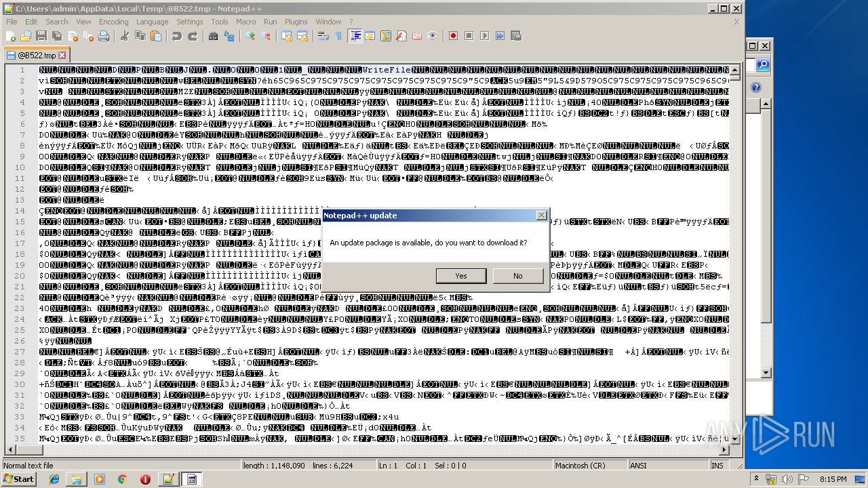The height and width of the screenshot is (488, 868).
Task: Click the Opera icon on taskbar
Action: tap(145, 479)
